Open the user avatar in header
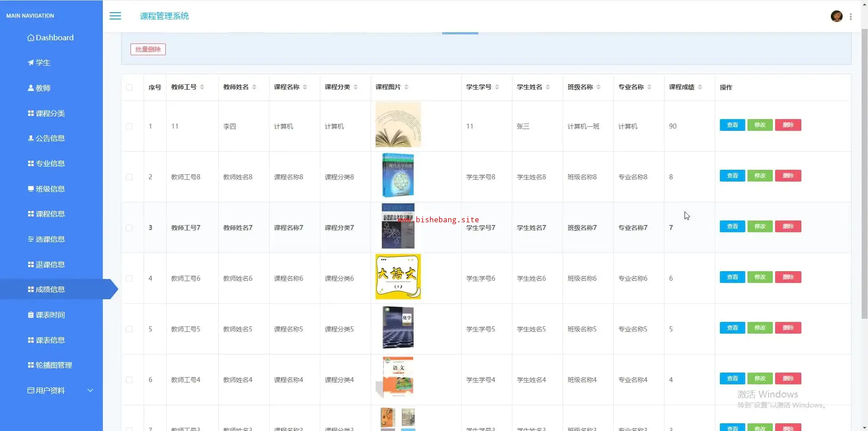This screenshot has height=431, width=868. [x=836, y=16]
